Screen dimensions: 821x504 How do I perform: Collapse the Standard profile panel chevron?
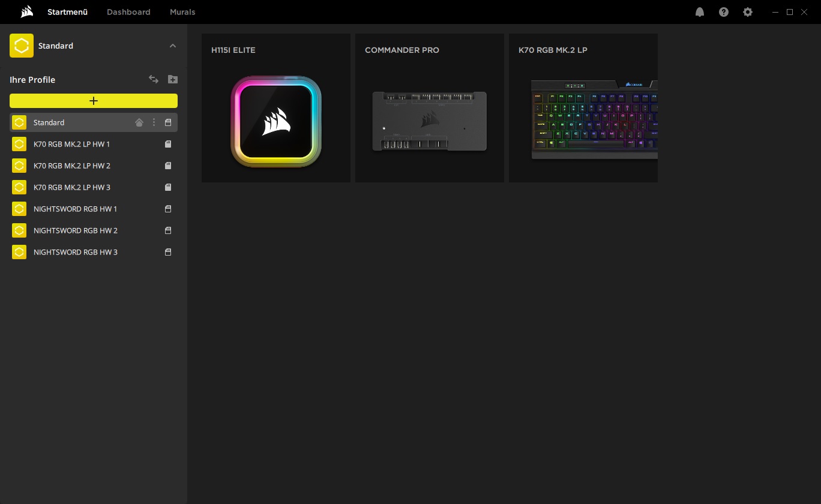coord(173,46)
